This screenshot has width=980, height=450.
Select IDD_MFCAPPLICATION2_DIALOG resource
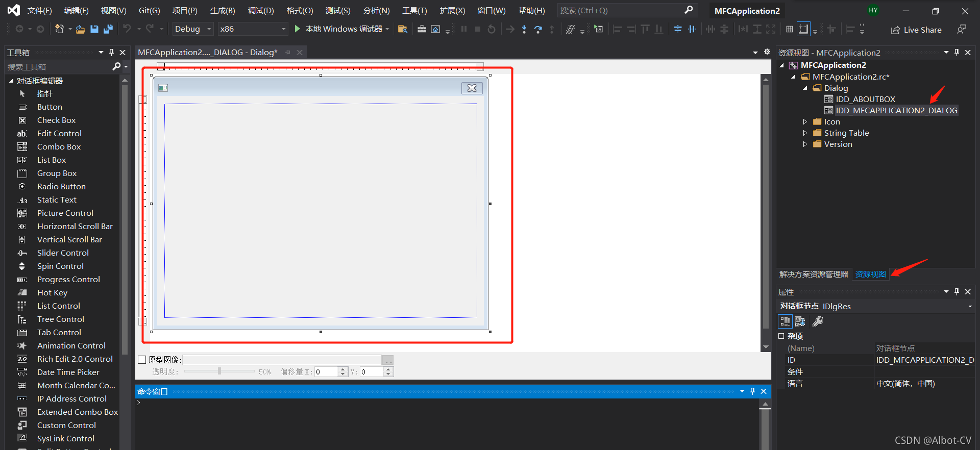tap(896, 110)
